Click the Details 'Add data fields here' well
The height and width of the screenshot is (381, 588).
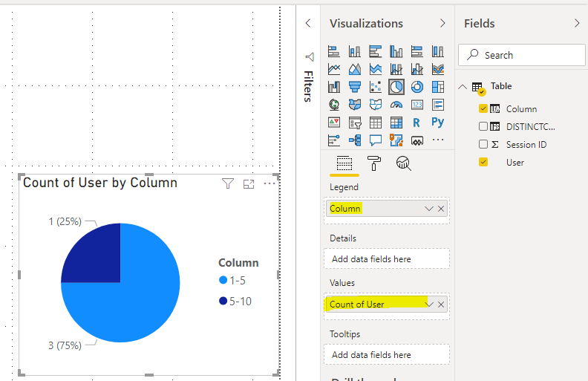387,258
